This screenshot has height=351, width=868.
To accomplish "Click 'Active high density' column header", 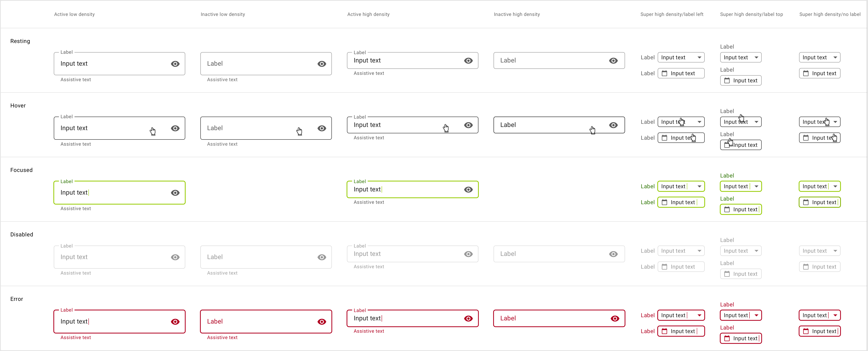I will coord(368,14).
